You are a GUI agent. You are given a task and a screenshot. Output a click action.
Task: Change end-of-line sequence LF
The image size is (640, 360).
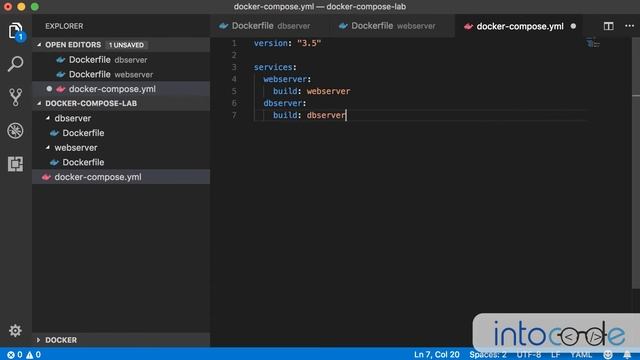(556, 355)
